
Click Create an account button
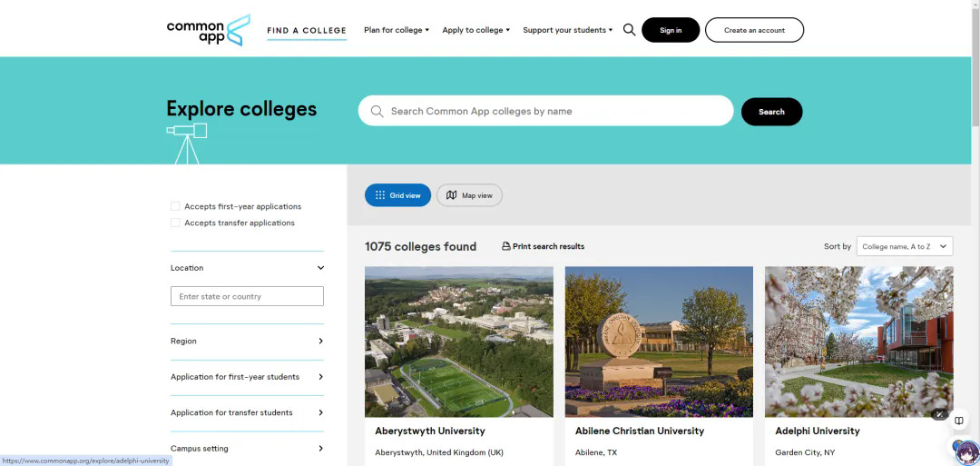(754, 30)
